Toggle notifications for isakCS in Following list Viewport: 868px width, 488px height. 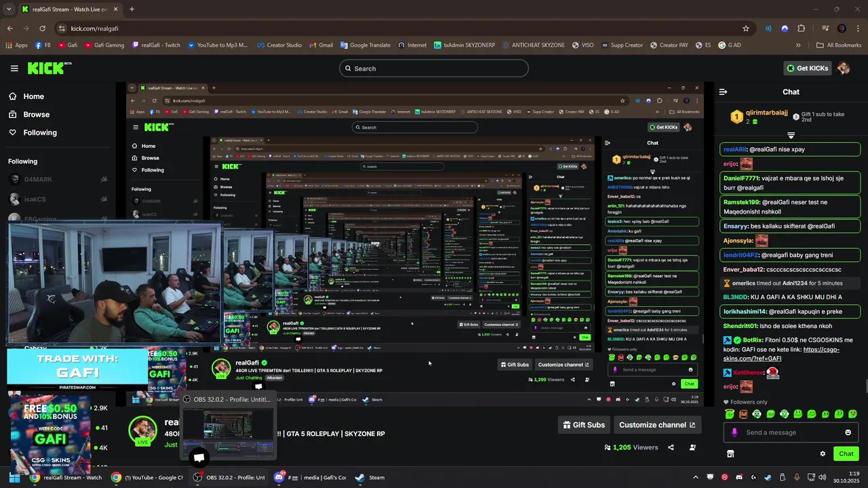(104, 199)
